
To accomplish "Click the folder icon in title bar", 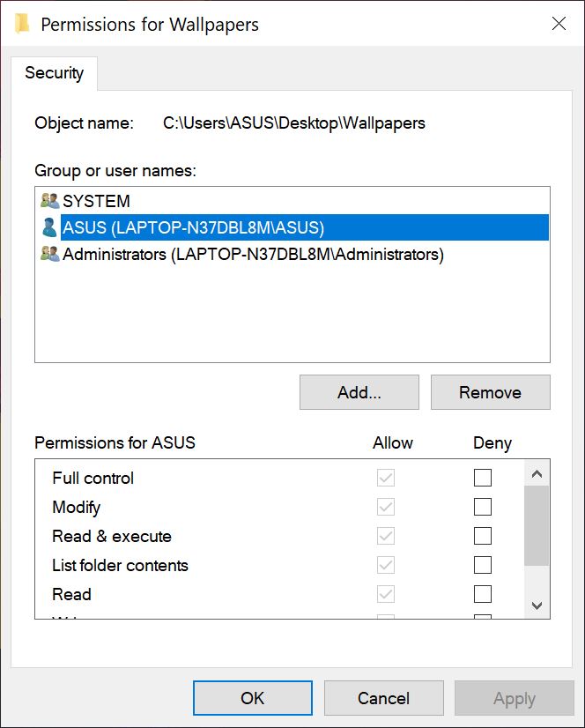I will [22, 24].
